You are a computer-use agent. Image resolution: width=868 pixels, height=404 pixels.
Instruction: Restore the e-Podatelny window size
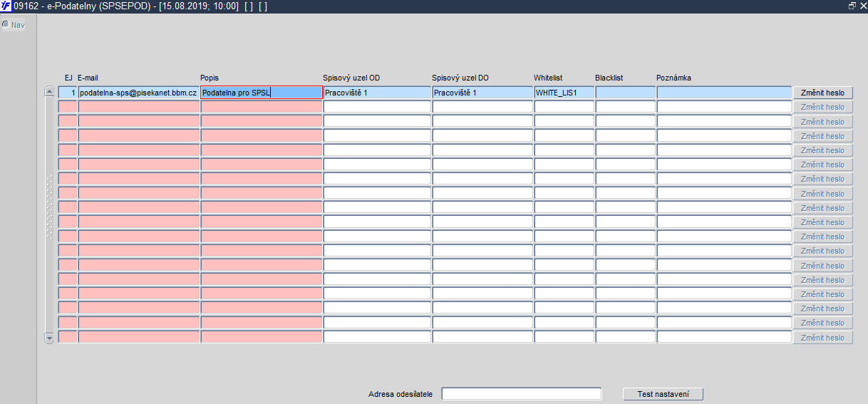tap(852, 6)
